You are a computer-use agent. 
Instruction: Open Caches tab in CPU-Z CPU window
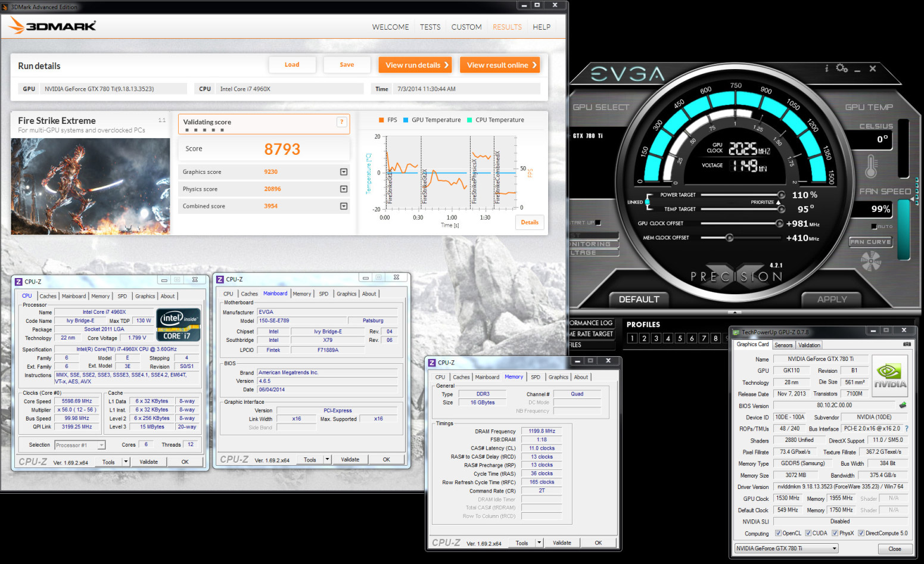point(48,296)
